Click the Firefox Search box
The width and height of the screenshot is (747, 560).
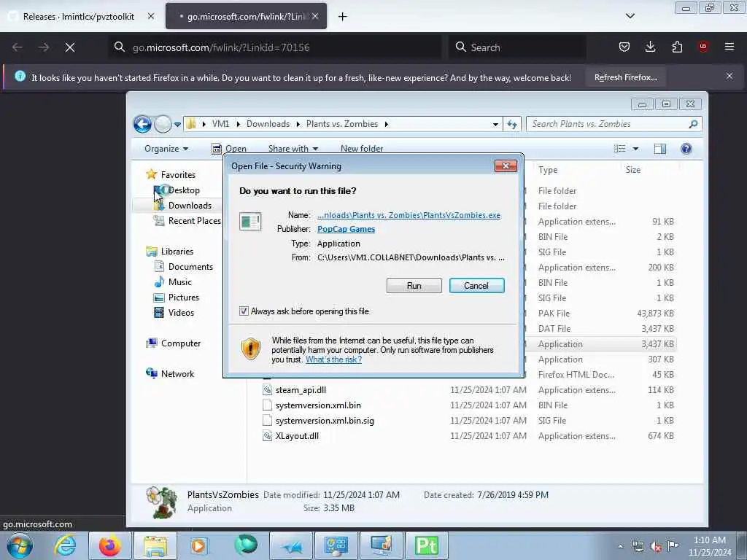tap(517, 47)
